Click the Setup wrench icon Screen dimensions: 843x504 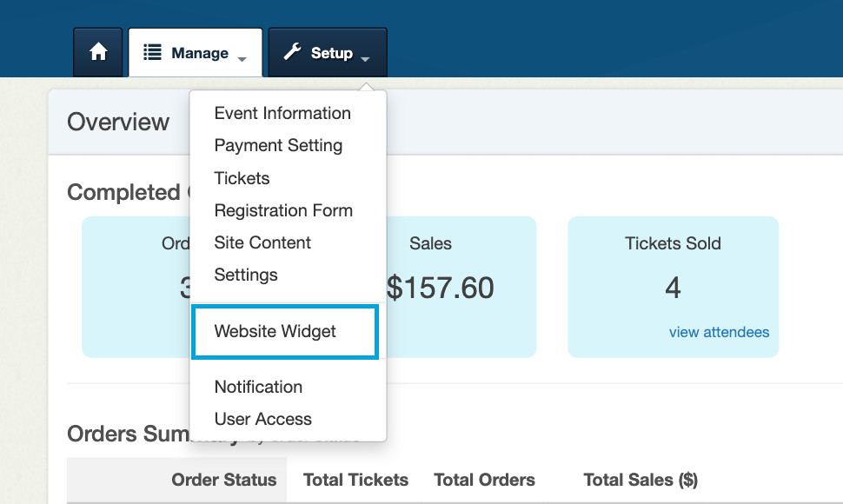click(293, 52)
